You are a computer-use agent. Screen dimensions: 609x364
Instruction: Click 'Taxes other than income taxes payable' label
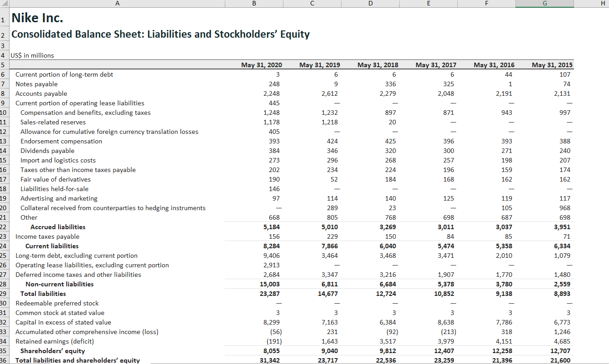click(78, 170)
